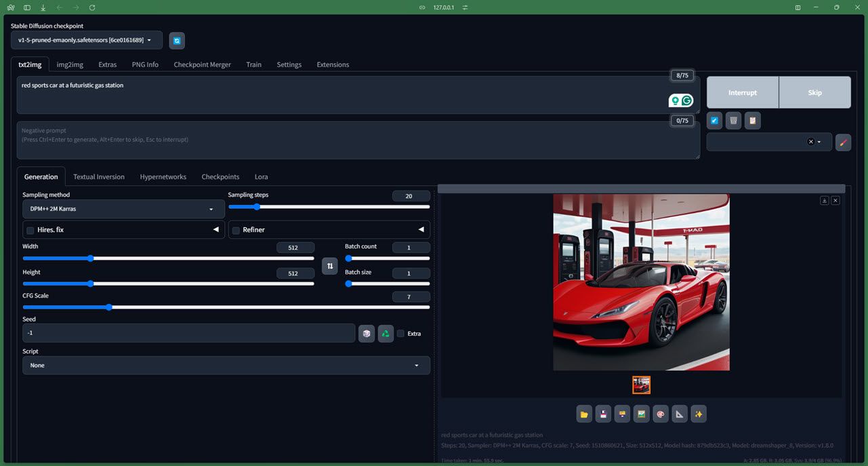Reuse last seed via green recycle icon
The height and width of the screenshot is (466, 868).
pos(386,333)
